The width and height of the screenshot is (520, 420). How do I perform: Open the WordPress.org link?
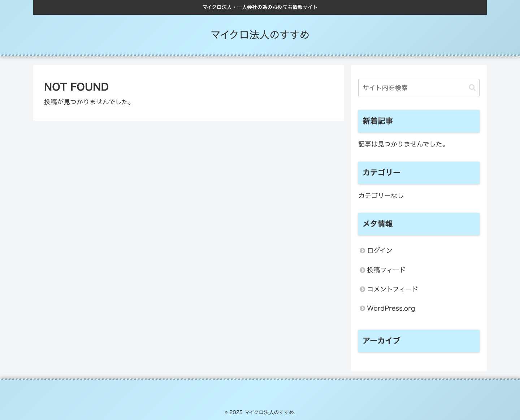coord(391,308)
